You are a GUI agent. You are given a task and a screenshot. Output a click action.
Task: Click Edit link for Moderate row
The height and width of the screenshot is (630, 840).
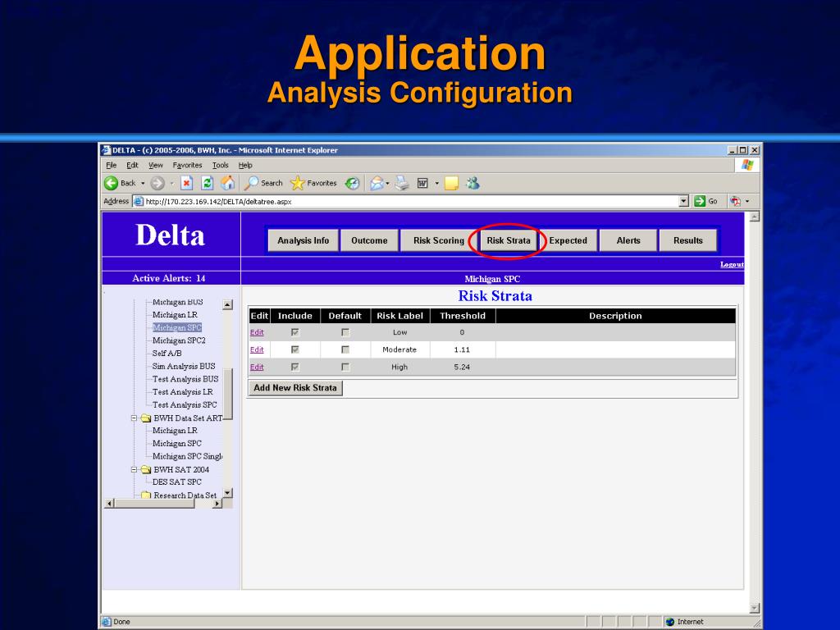point(257,349)
